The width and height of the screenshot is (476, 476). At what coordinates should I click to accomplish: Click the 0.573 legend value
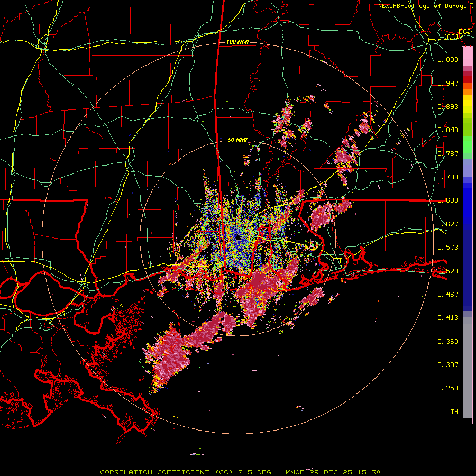pyautogui.click(x=448, y=247)
